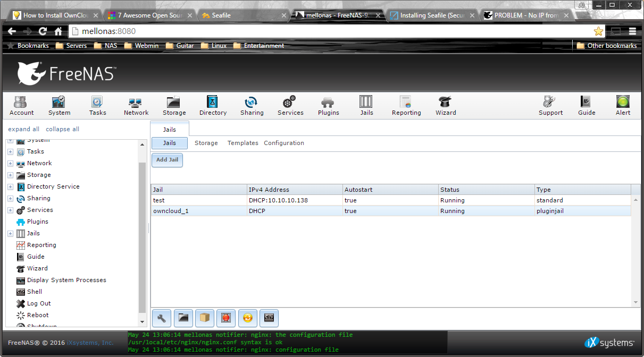Expand the Jails tree node
This screenshot has height=357, width=644.
coord(10,234)
